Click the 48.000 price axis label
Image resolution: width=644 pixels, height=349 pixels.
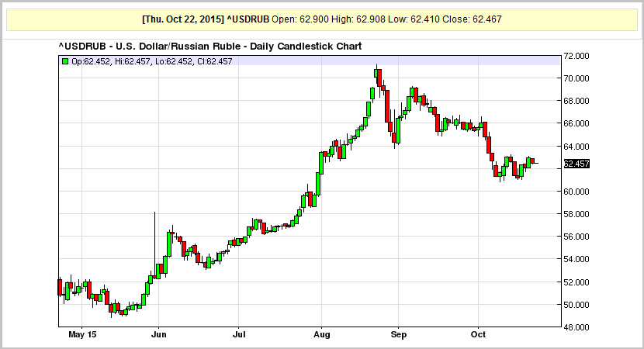576,327
